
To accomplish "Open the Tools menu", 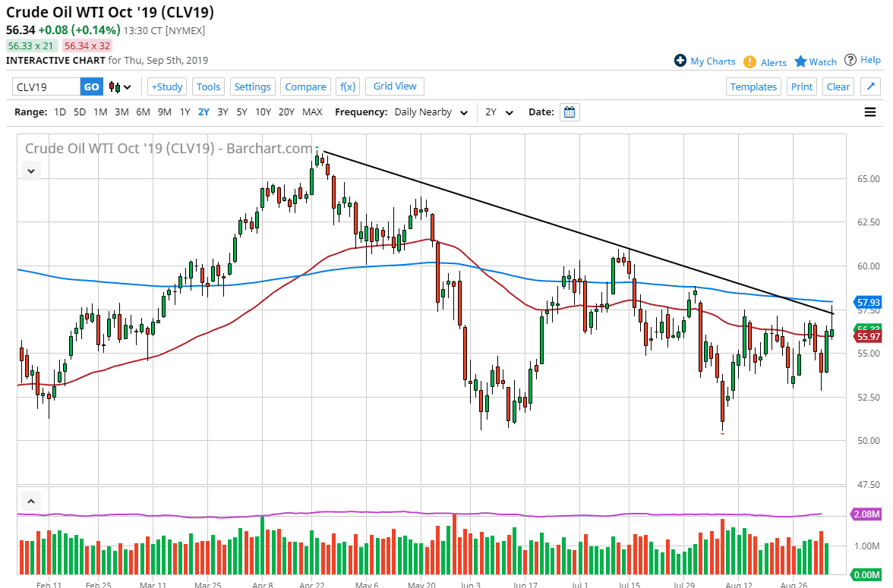I will pyautogui.click(x=208, y=86).
